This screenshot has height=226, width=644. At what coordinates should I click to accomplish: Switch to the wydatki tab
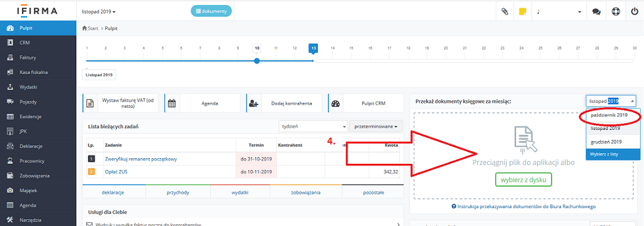(240, 192)
